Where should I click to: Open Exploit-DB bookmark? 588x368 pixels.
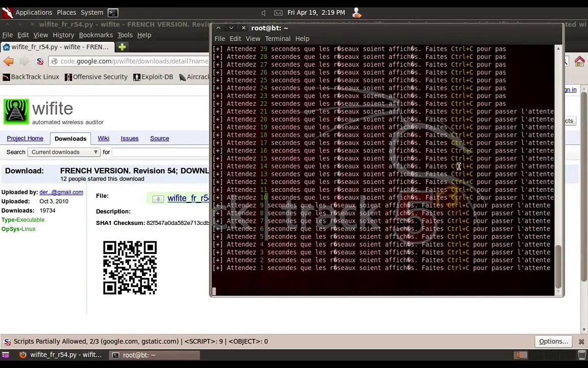click(x=153, y=77)
